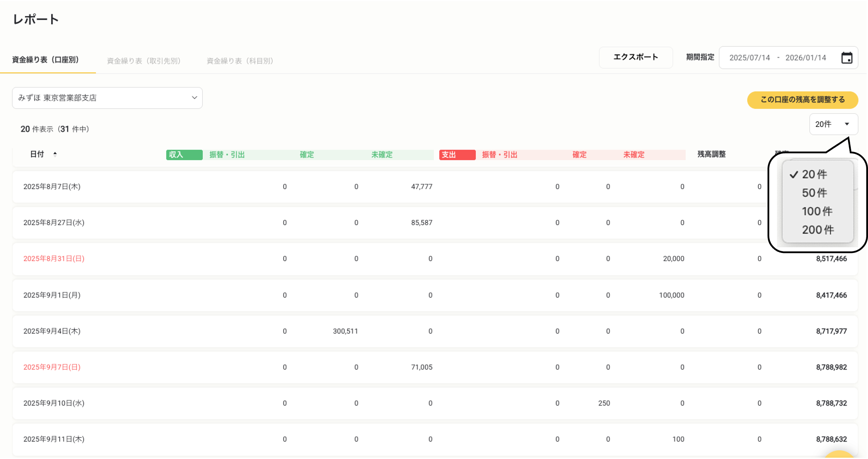Image resolution: width=868 pixels, height=459 pixels.
Task: Click the 支出 column header badge
Action: (x=457, y=155)
